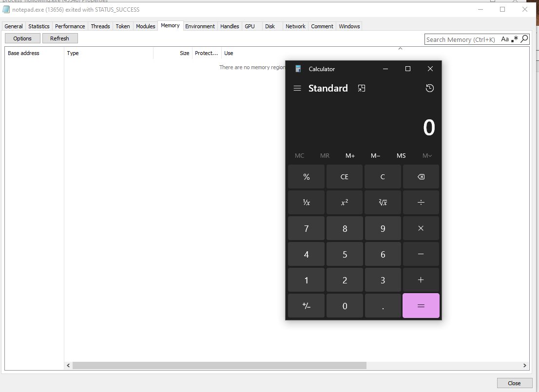This screenshot has height=392, width=539.
Task: Switch to the Token tab
Action: (x=123, y=26)
